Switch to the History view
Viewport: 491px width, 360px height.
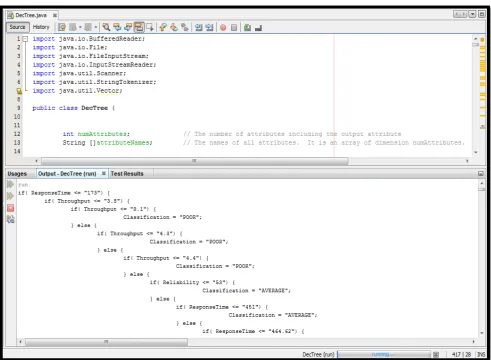point(41,27)
